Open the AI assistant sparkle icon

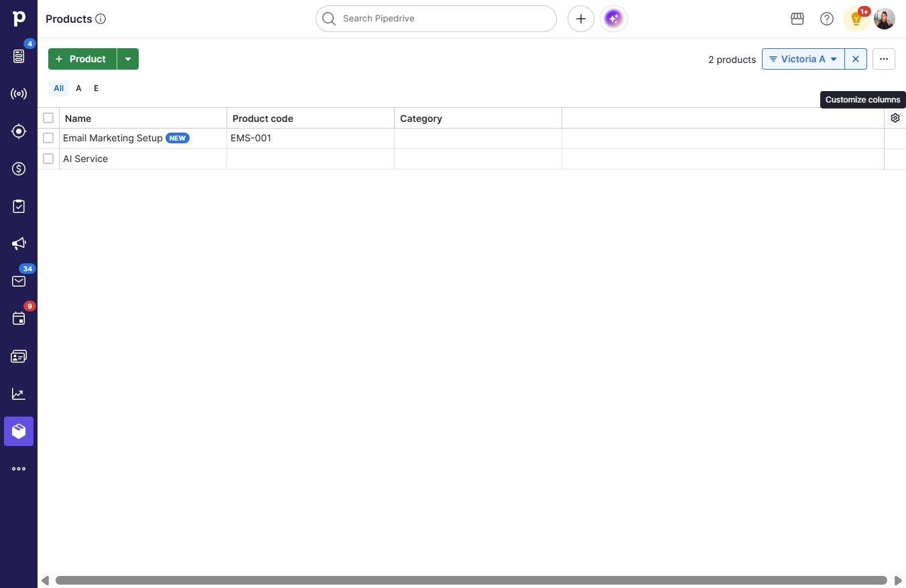pyautogui.click(x=614, y=19)
